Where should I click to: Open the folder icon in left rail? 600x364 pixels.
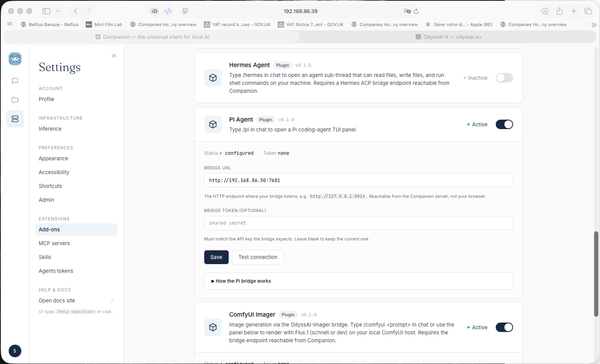coord(15,100)
